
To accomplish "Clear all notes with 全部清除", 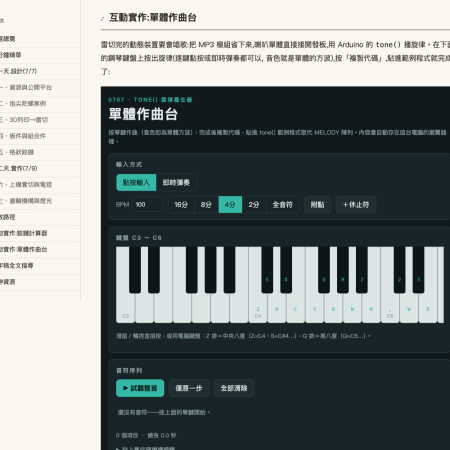I will pos(234,388).
